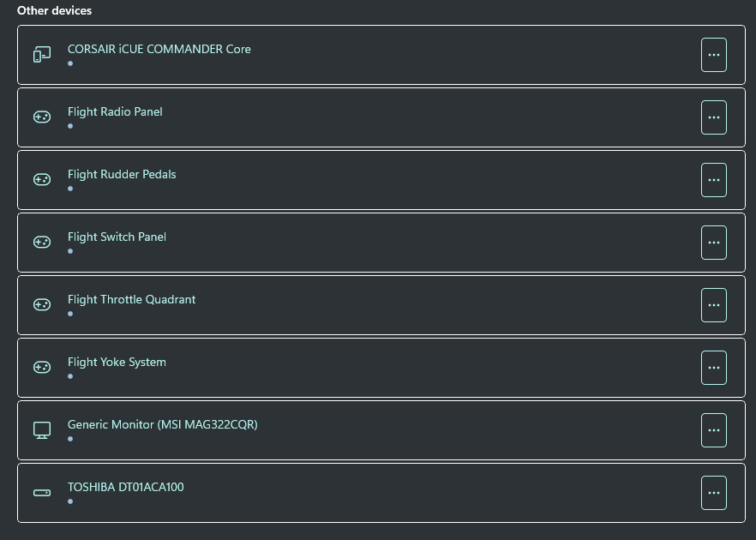Click the TOSHIBA DT01ACA100 drive icon
Image resolution: width=756 pixels, height=540 pixels.
click(41, 493)
